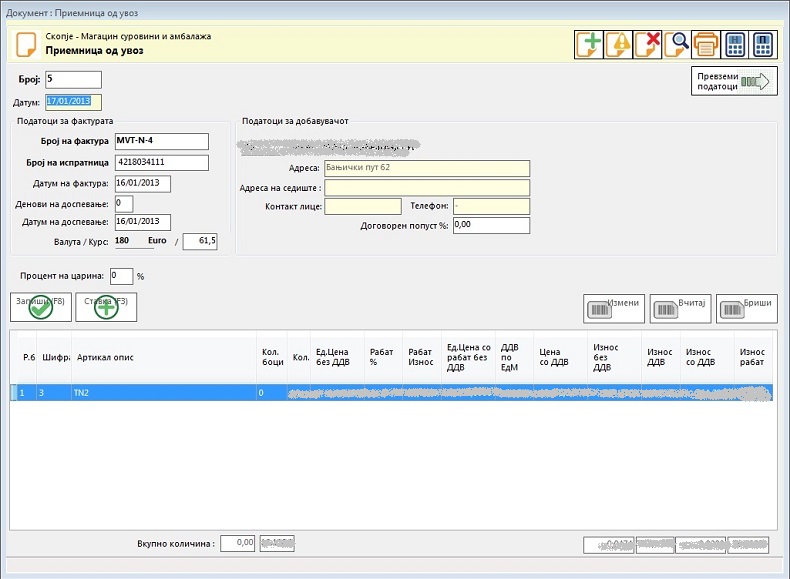Image resolution: width=790 pixels, height=579 pixels.
Task: Click the orange printer icon
Action: [706, 45]
